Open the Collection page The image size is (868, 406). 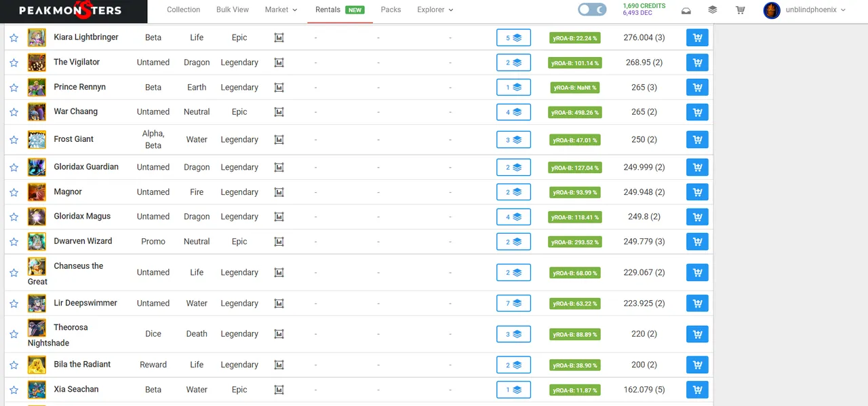[184, 10]
